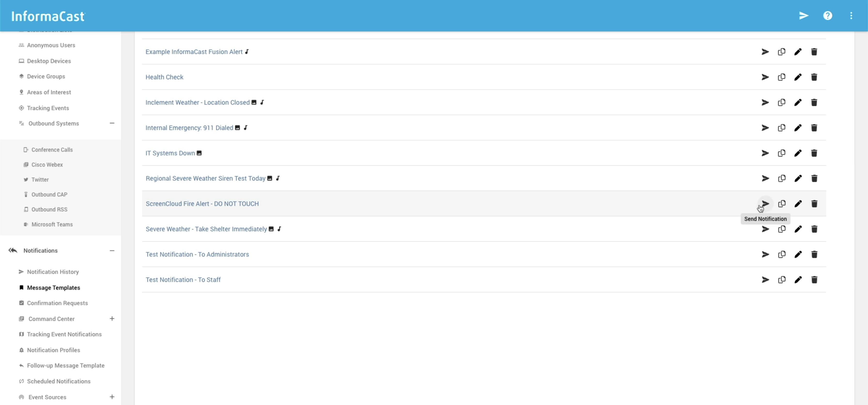Image resolution: width=868 pixels, height=405 pixels.
Task: Edit the ScreenCloud Fire Alert template
Action: pos(798,204)
